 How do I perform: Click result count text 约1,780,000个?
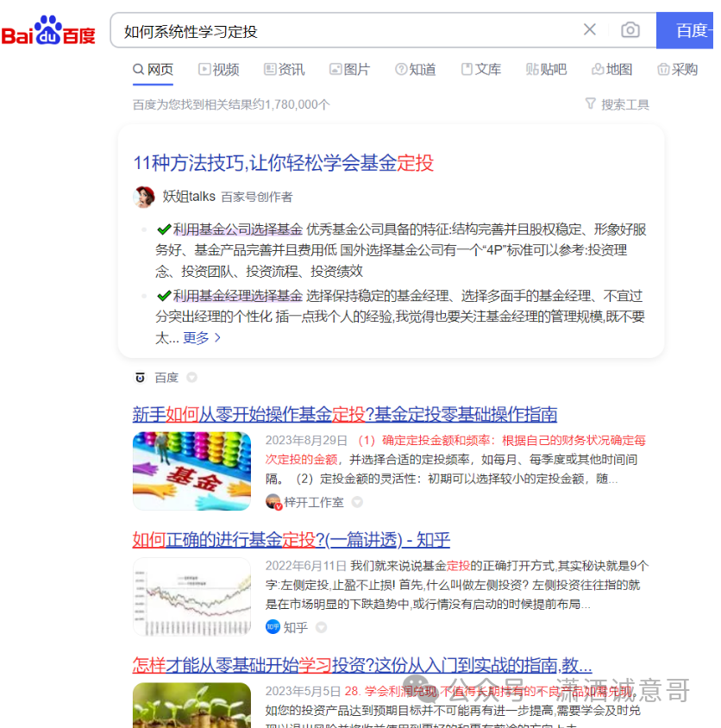click(x=292, y=104)
